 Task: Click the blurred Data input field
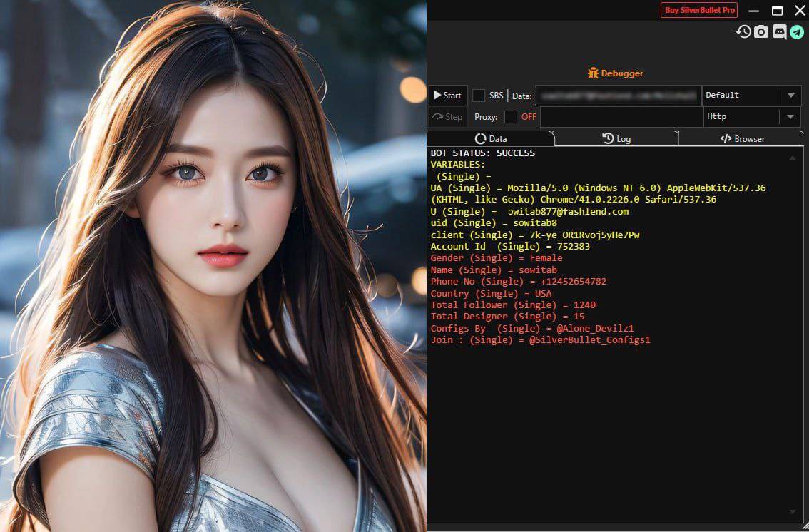click(x=618, y=96)
